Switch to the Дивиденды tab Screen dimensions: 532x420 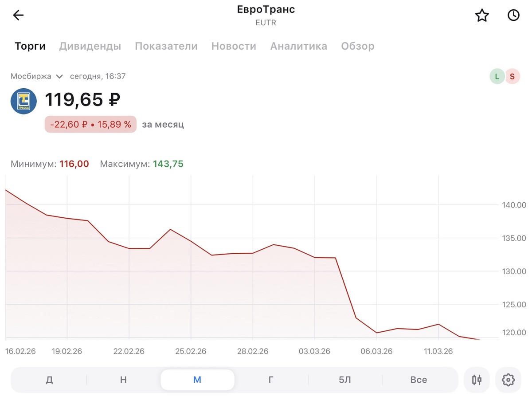[90, 46]
